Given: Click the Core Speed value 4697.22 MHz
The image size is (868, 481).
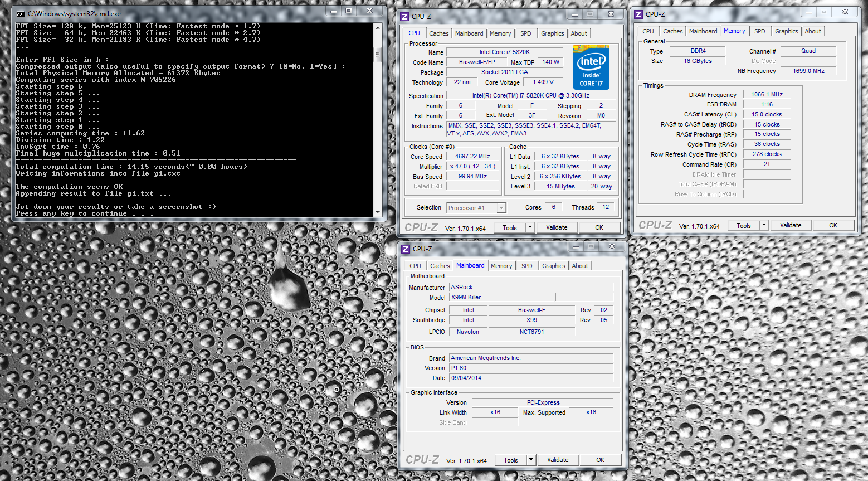Looking at the screenshot, I should click(472, 157).
